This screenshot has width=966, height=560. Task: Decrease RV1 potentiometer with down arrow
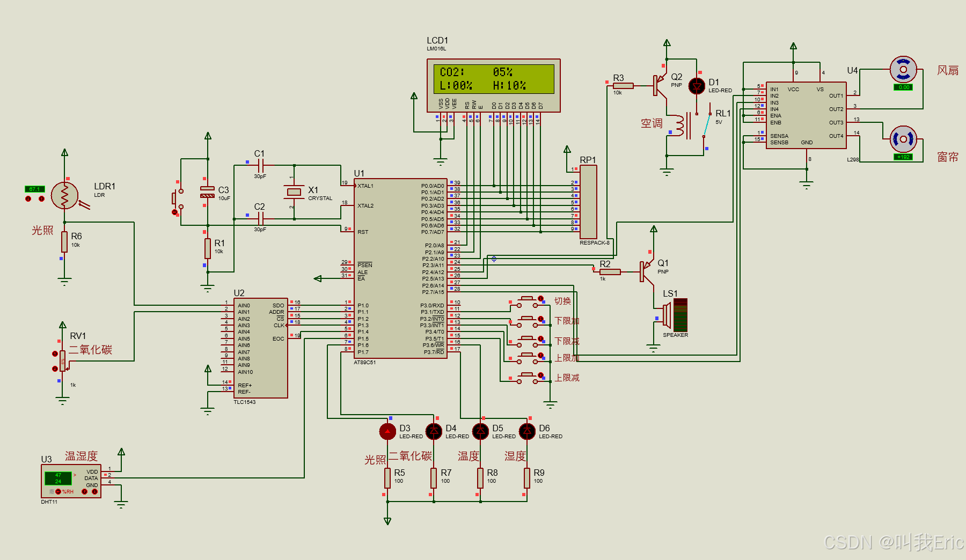(x=55, y=369)
